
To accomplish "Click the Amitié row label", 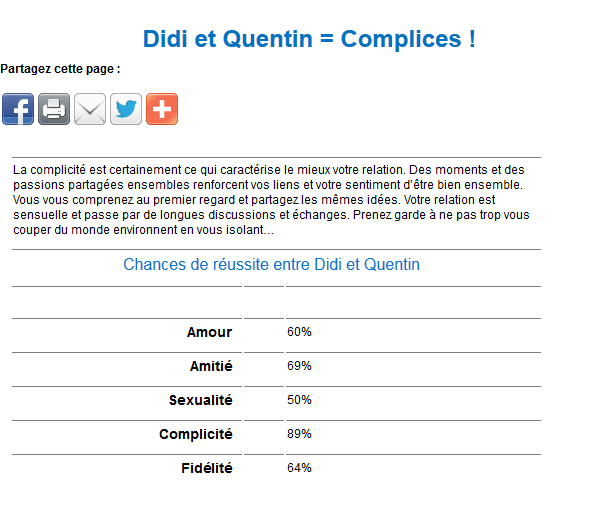I will coord(211,366).
